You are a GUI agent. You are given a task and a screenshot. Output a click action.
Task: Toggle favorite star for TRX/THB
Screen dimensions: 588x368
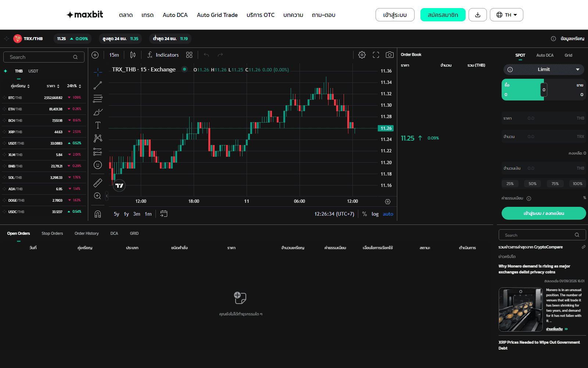coord(7,39)
